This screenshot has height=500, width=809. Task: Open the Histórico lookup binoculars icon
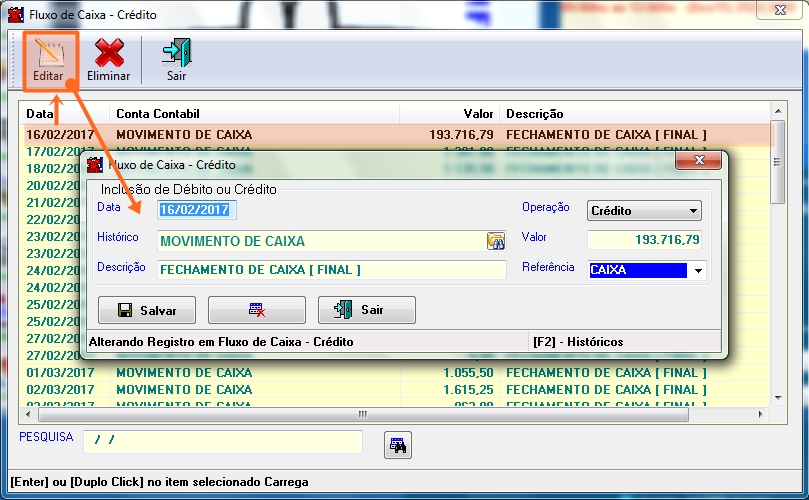[496, 240]
